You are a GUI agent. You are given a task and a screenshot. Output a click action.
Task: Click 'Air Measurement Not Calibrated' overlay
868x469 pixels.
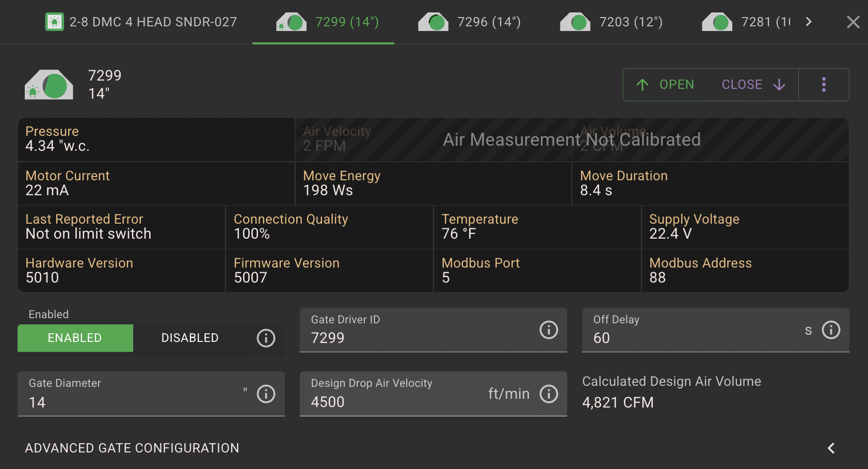click(x=572, y=139)
